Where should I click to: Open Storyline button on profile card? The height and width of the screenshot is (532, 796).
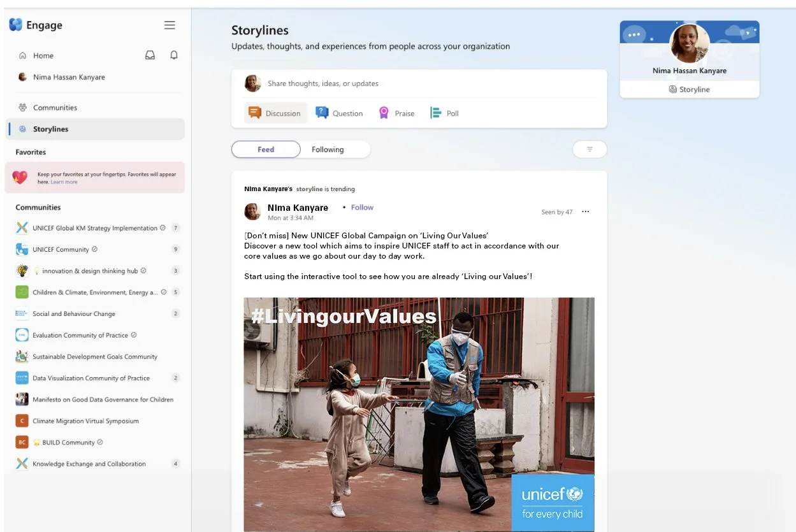(x=690, y=89)
